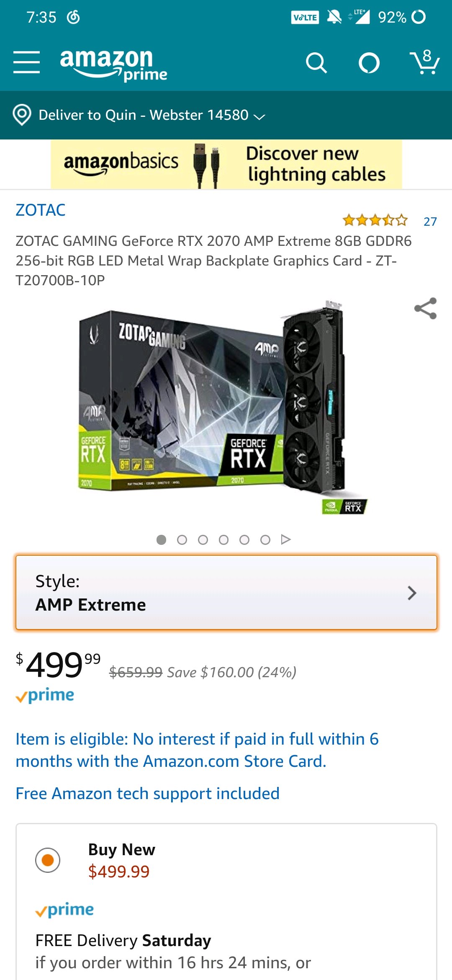Tap the star rating icons
The width and height of the screenshot is (452, 980).
(375, 220)
